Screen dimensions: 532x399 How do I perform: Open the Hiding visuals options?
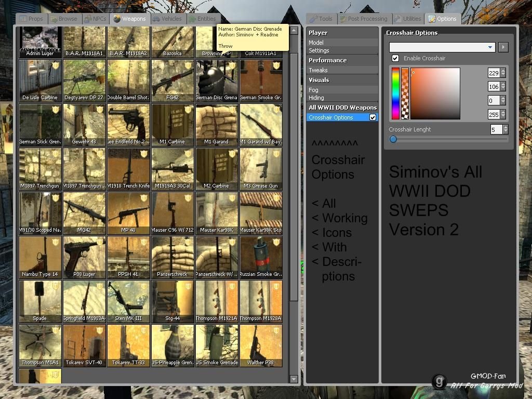pyautogui.click(x=342, y=98)
